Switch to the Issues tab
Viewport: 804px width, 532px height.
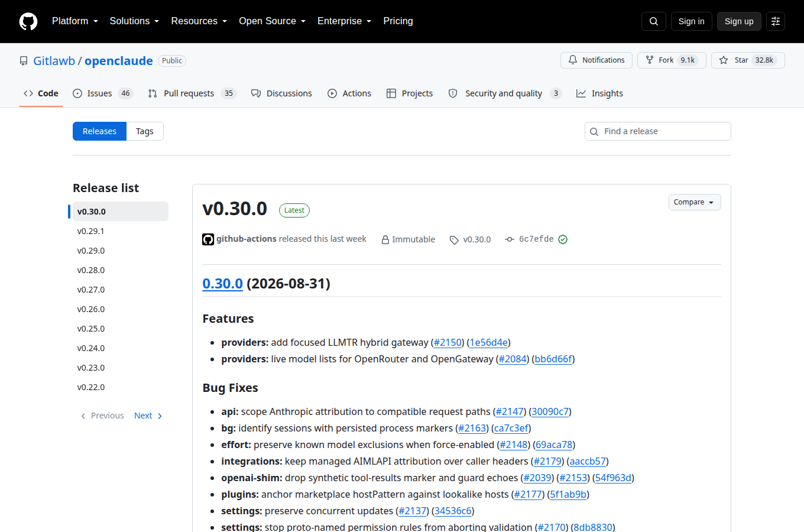click(103, 93)
